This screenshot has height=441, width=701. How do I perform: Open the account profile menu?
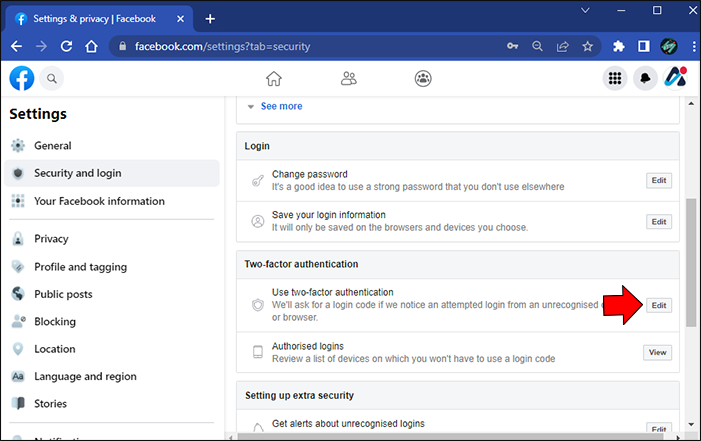point(675,79)
